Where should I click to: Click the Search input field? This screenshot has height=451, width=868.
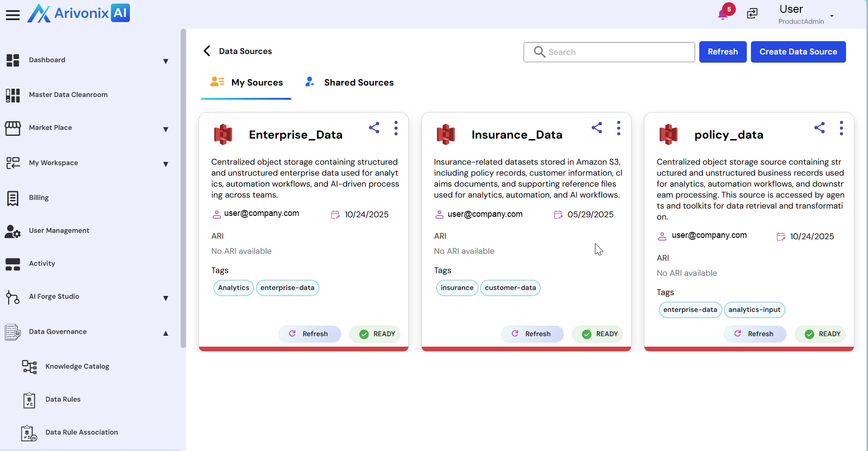point(609,52)
